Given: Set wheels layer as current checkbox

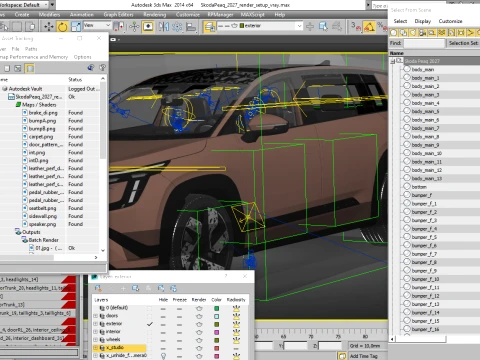Looking at the screenshot, I should [149, 340].
